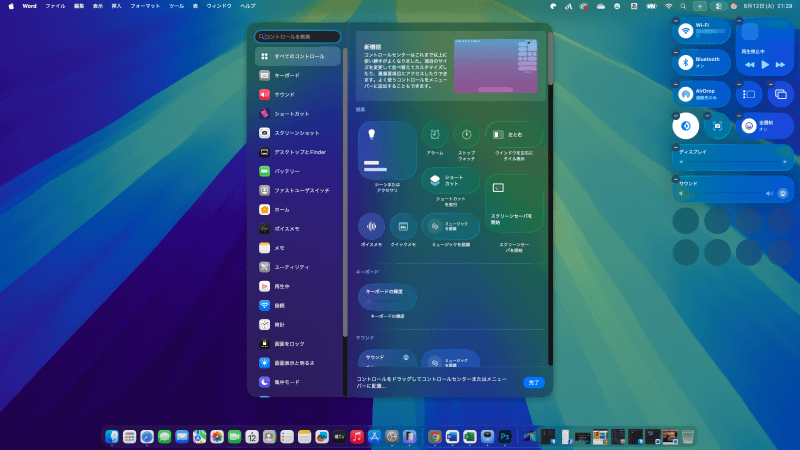
Task: Adjust the ディスプレイ brightness slider
Action: (733, 162)
